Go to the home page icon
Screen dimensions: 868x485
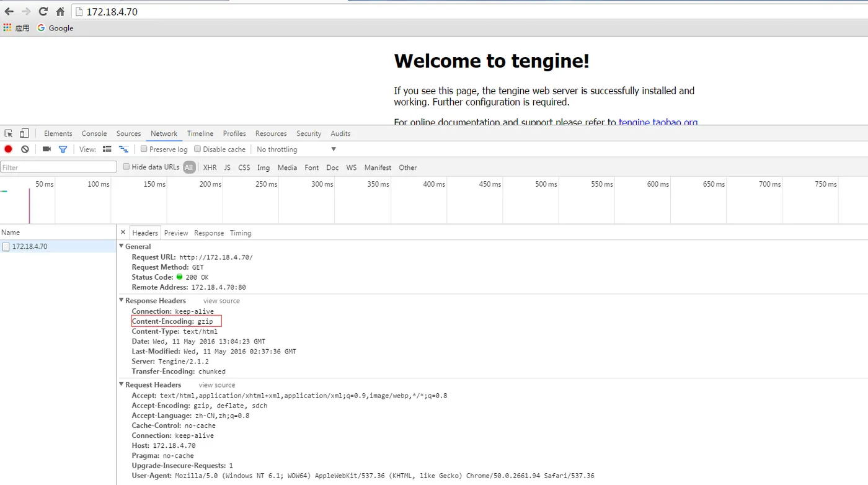click(x=60, y=11)
